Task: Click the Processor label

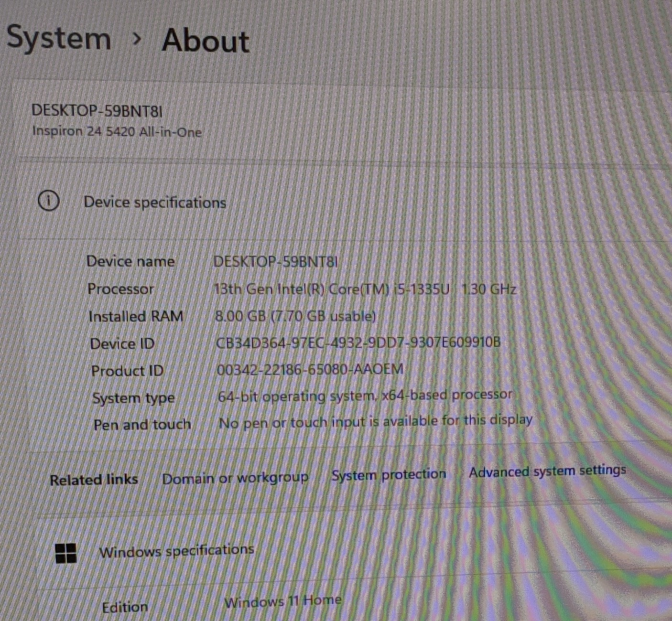Action: click(120, 289)
